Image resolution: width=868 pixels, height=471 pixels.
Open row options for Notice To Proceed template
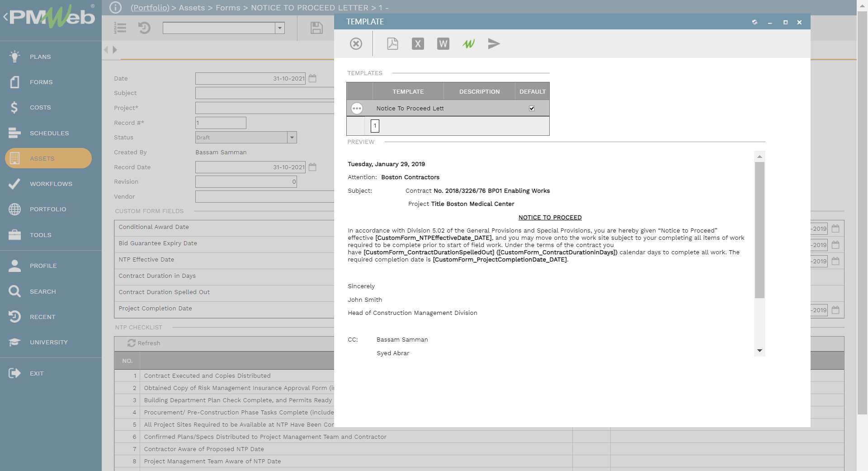click(358, 108)
